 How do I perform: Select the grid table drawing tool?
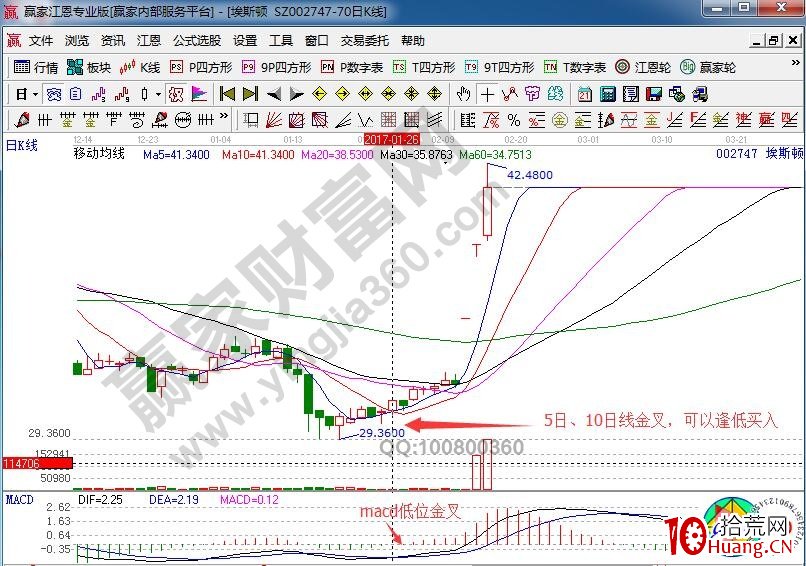click(389, 120)
